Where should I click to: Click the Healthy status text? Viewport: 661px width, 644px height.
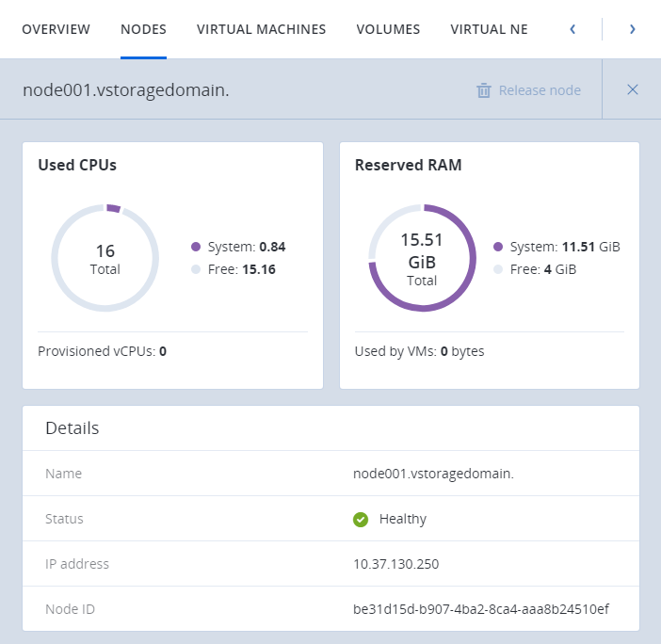point(403,519)
